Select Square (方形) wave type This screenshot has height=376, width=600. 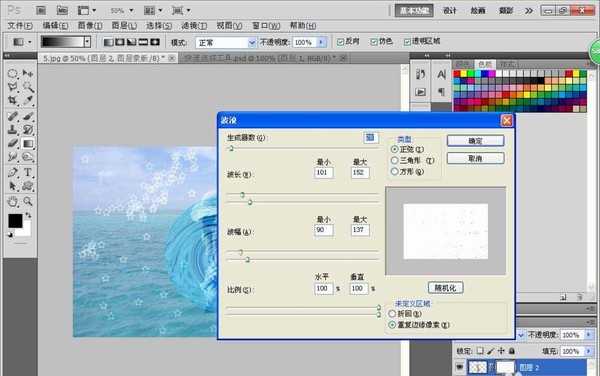pyautogui.click(x=394, y=172)
